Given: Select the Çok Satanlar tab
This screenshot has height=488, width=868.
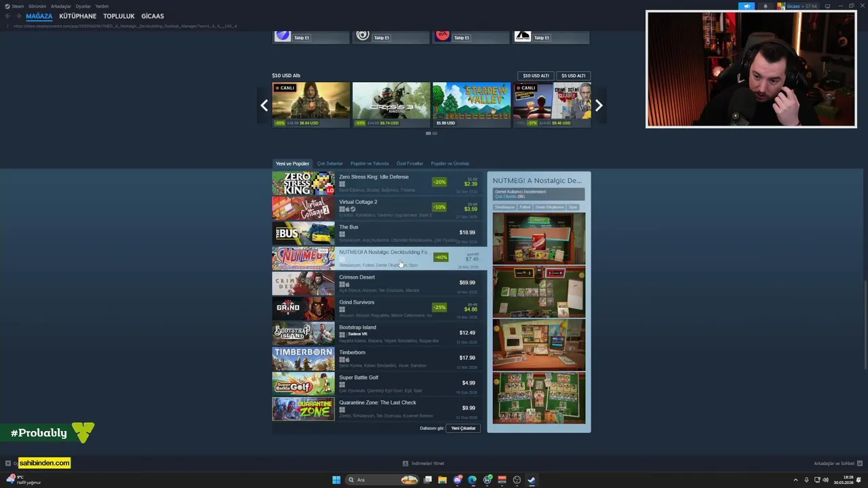Looking at the screenshot, I should click(330, 163).
